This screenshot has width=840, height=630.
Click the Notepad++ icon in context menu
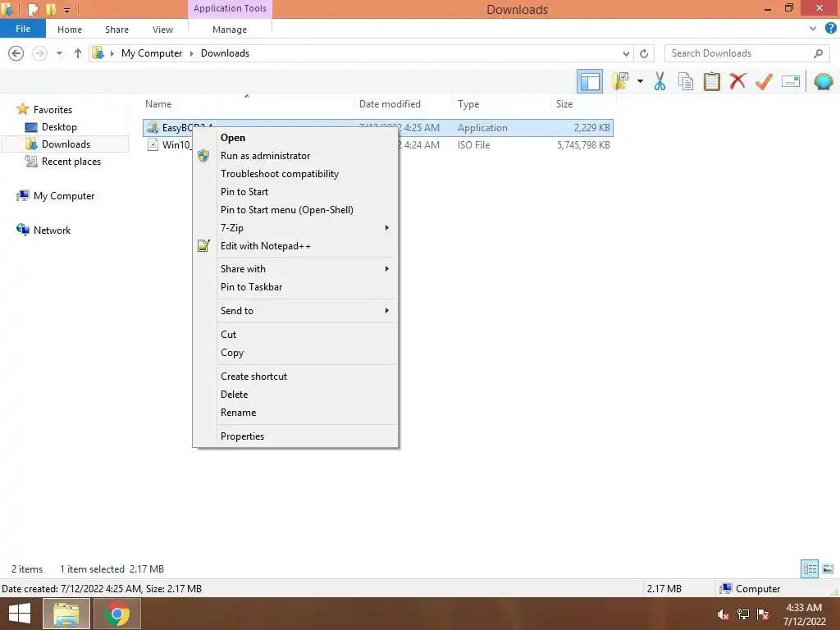pos(203,246)
